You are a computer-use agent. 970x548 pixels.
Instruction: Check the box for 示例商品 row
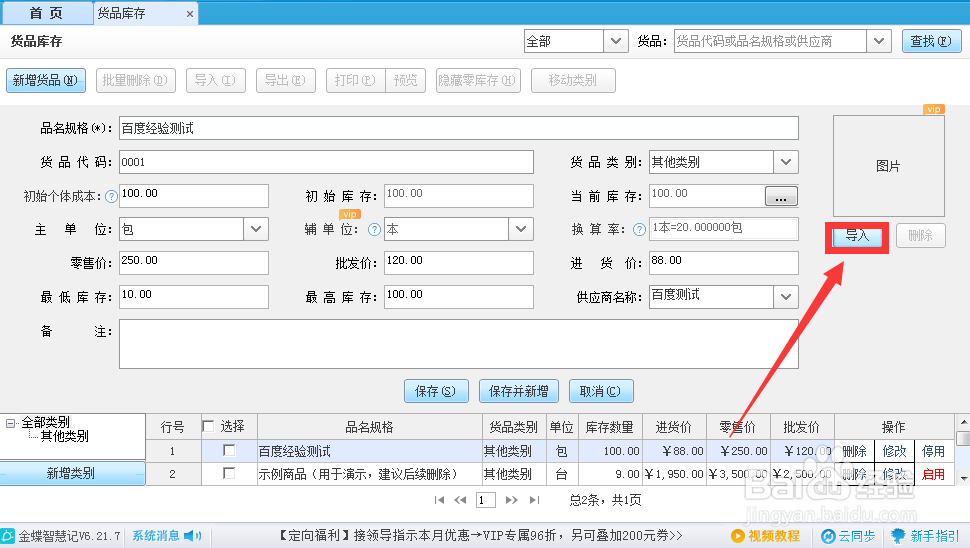229,473
